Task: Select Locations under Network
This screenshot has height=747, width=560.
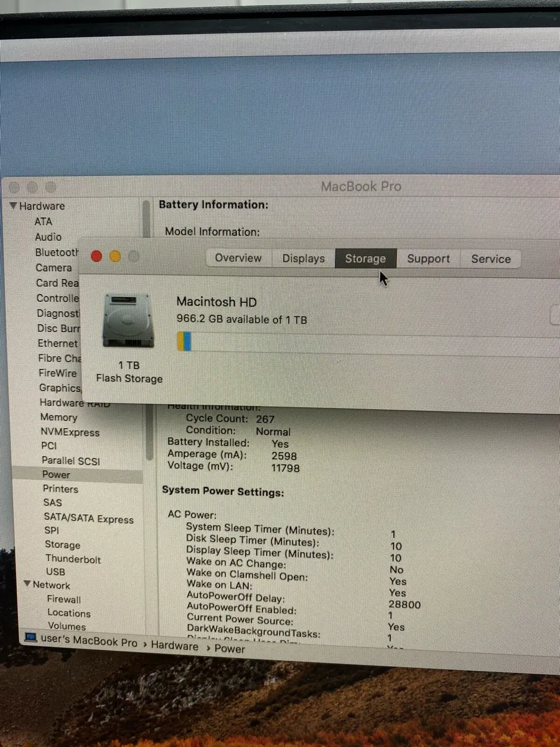Action: [69, 613]
